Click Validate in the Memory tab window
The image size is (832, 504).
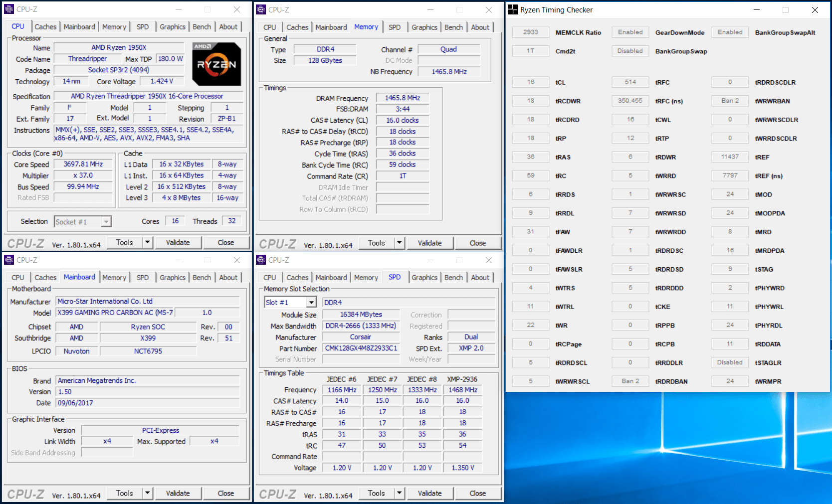[x=430, y=243]
